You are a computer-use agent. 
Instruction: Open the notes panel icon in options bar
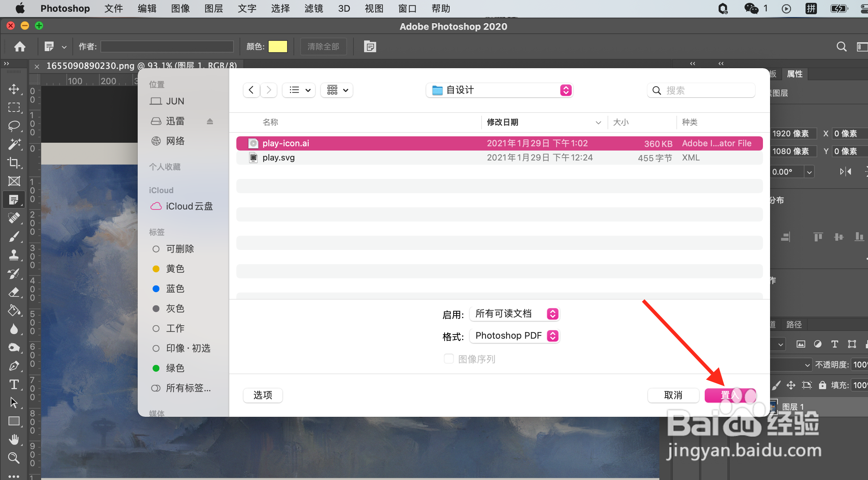click(x=370, y=47)
